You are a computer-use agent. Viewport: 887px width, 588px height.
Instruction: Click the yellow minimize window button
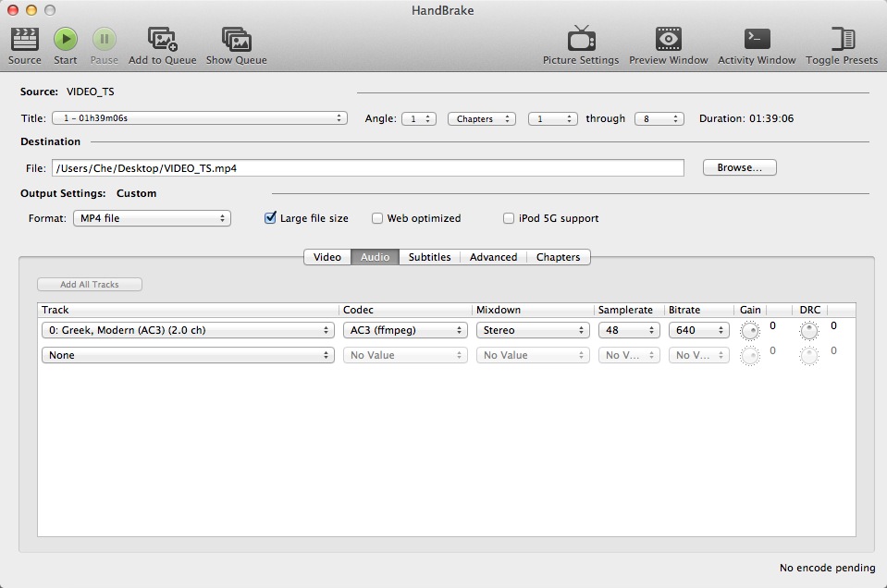coord(31,10)
